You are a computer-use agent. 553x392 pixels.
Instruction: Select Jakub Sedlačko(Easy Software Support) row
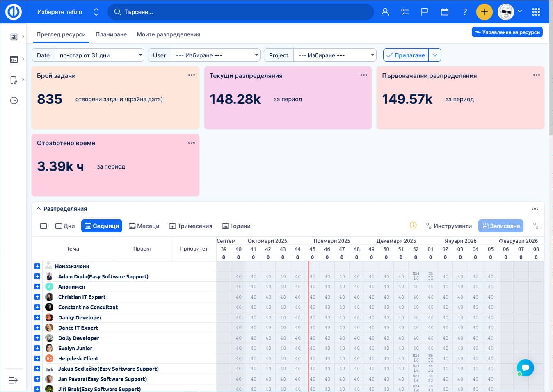click(x=108, y=369)
